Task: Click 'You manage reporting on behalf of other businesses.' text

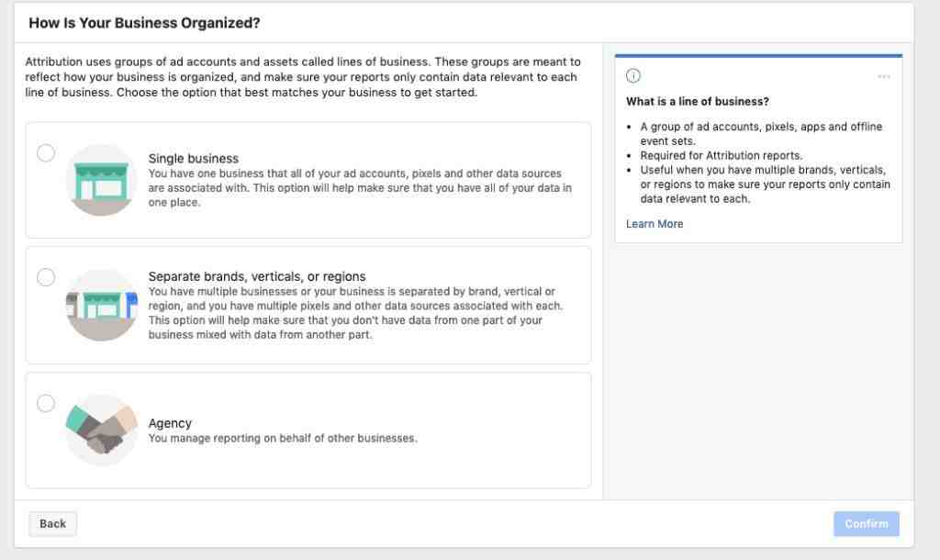Action: pyautogui.click(x=283, y=438)
